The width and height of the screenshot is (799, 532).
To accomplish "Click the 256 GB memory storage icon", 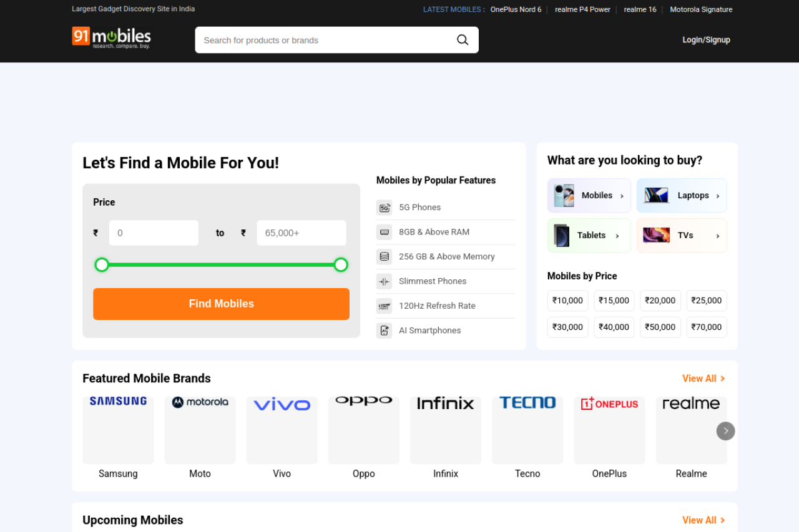I will tap(384, 257).
